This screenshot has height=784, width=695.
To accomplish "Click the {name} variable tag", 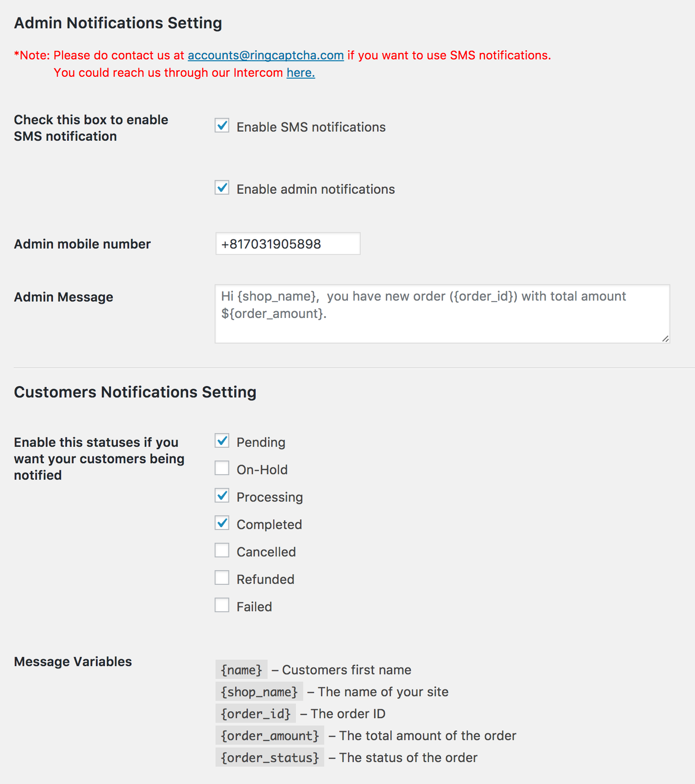I will 241,670.
